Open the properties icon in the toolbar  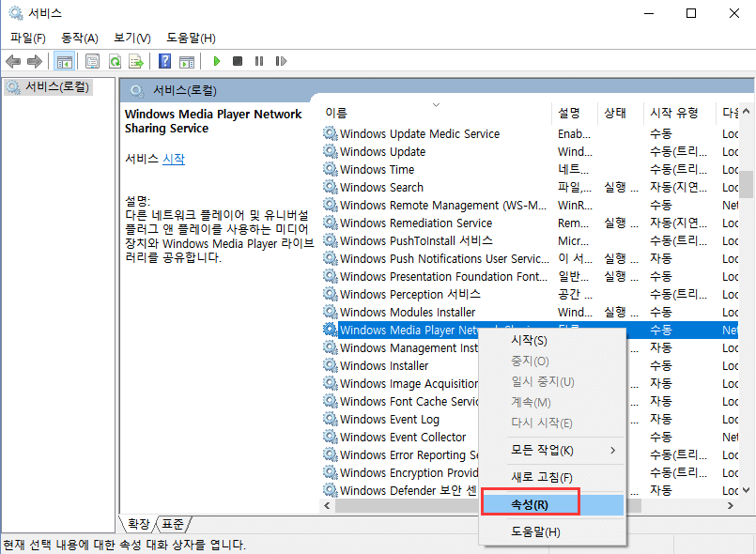tap(92, 61)
